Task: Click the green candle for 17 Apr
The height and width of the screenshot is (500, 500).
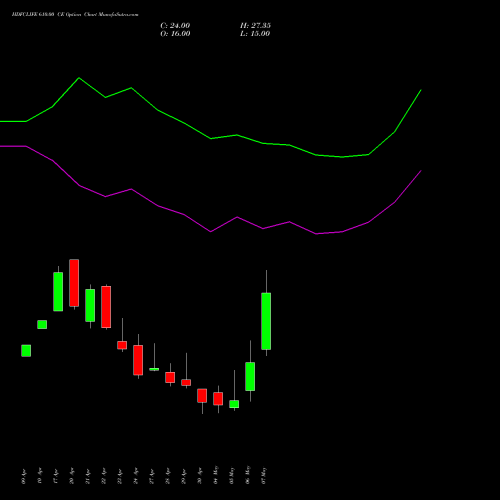Action: (58, 292)
